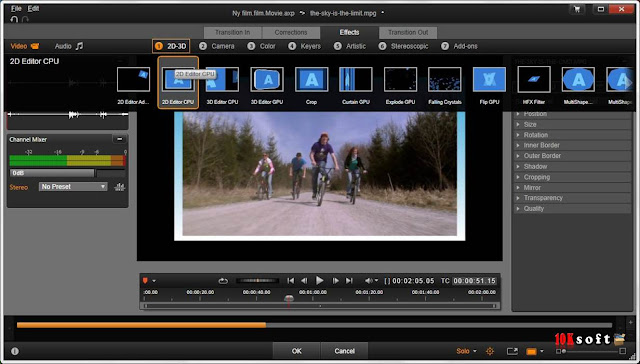This screenshot has width=640, height=364.
Task: Click the orange marker icon
Action: (145, 281)
